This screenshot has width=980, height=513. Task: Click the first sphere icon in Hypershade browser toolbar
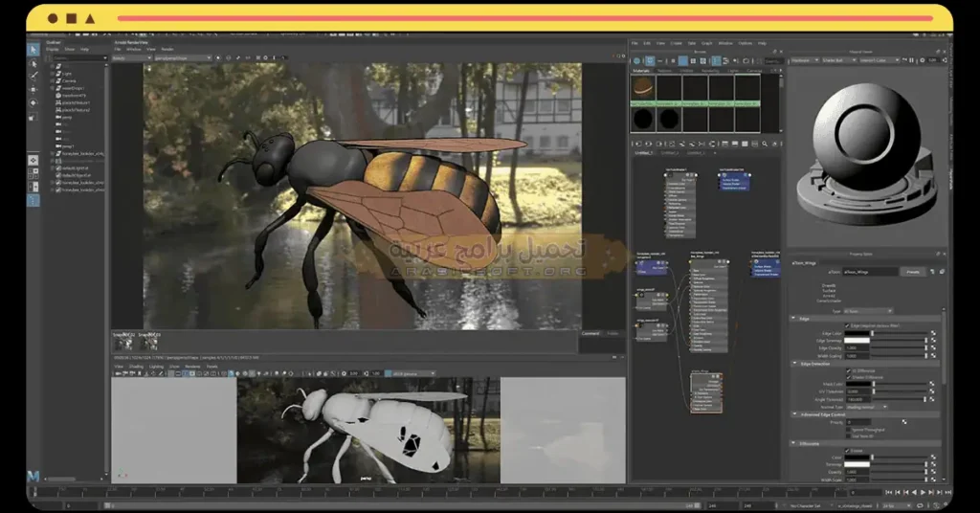point(636,60)
